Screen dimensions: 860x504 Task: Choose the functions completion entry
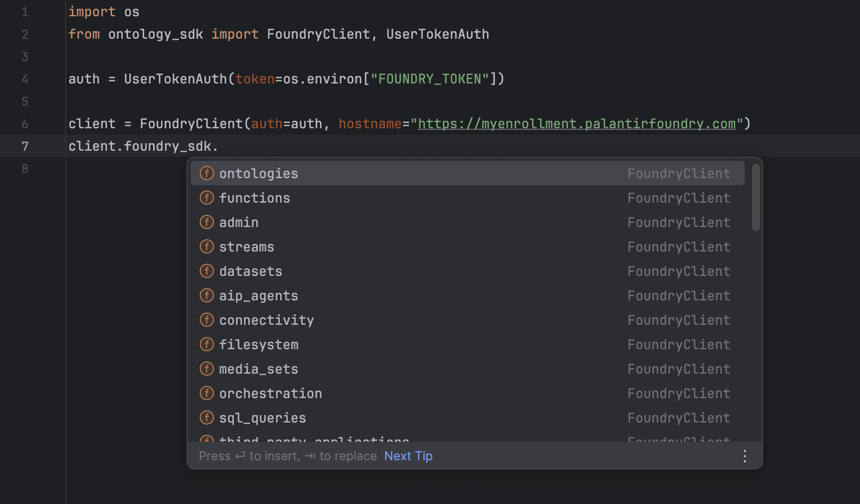pyautogui.click(x=467, y=198)
